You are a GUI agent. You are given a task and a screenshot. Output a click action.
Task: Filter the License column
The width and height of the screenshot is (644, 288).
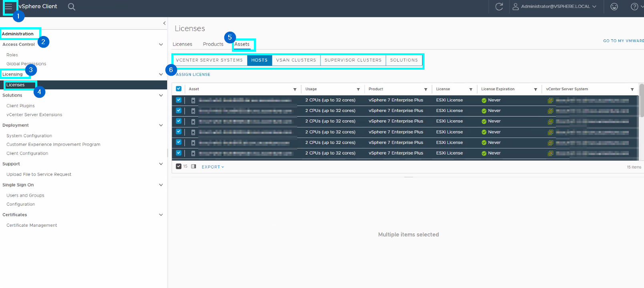tap(471, 89)
